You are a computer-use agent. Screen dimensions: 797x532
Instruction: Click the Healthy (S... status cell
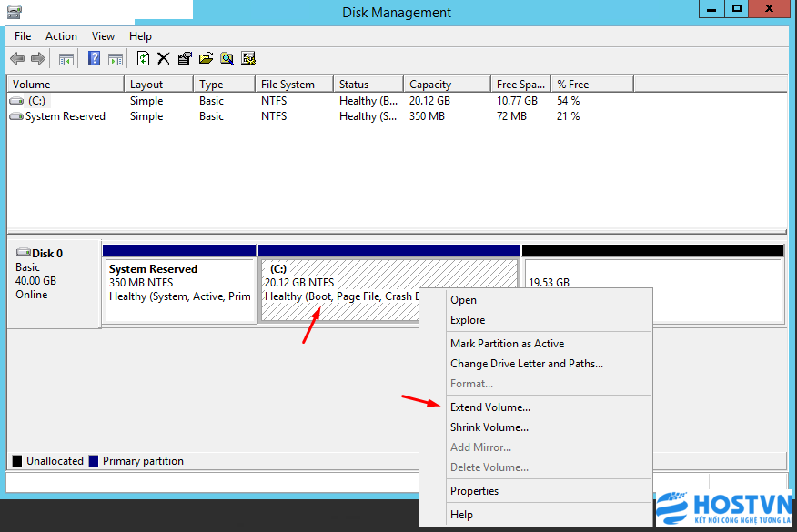click(x=368, y=116)
